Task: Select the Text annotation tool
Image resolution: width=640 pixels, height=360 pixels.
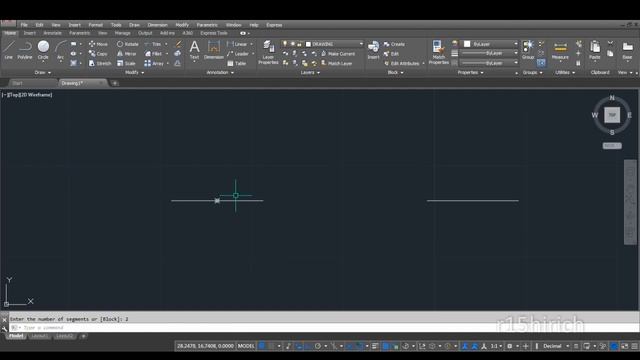Action: click(x=194, y=50)
